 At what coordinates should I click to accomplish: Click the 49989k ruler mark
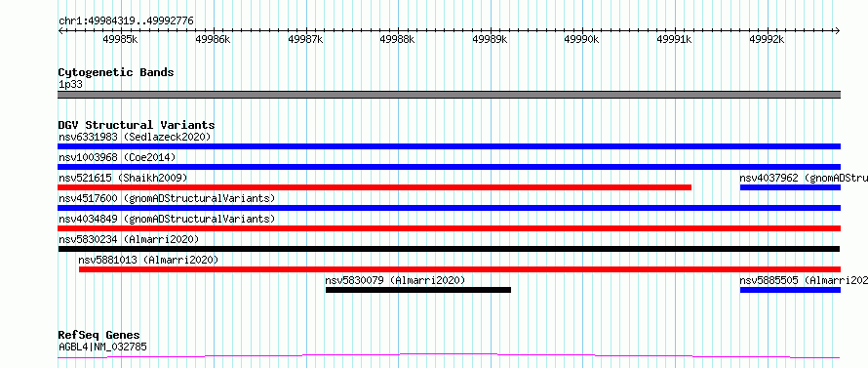click(490, 40)
